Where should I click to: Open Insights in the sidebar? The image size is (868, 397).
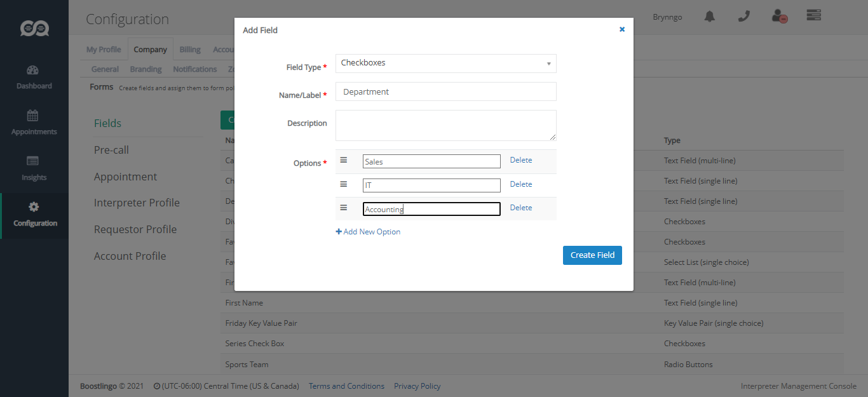point(34,168)
